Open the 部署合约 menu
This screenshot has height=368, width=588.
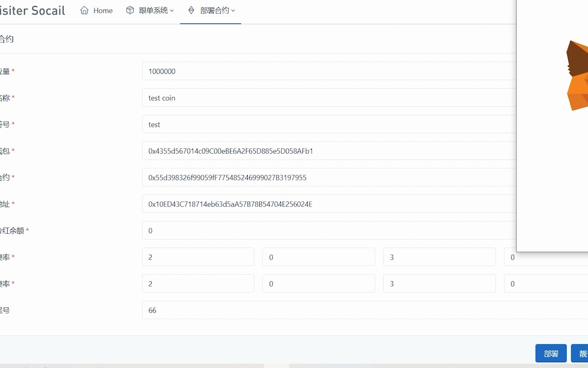pos(211,11)
